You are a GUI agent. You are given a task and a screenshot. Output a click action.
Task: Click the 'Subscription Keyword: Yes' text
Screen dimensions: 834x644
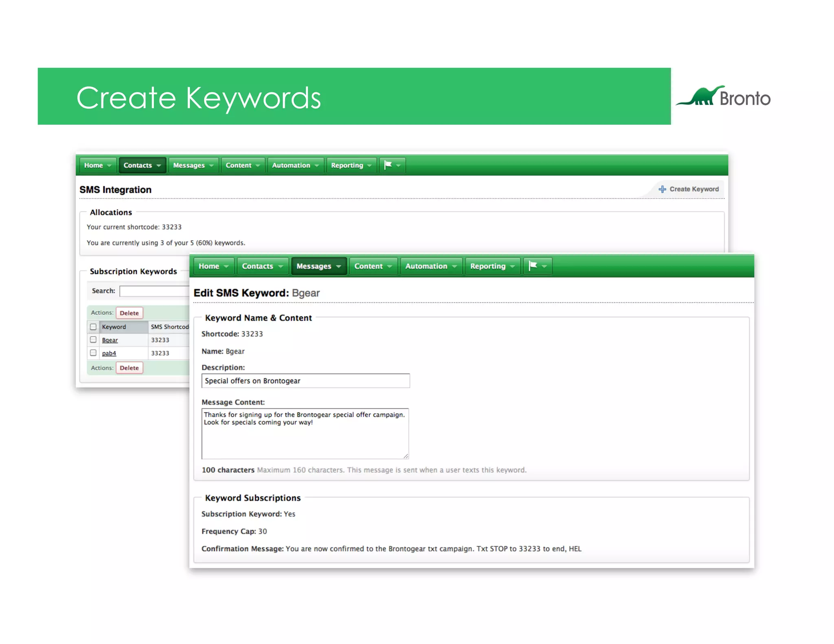tap(248, 514)
